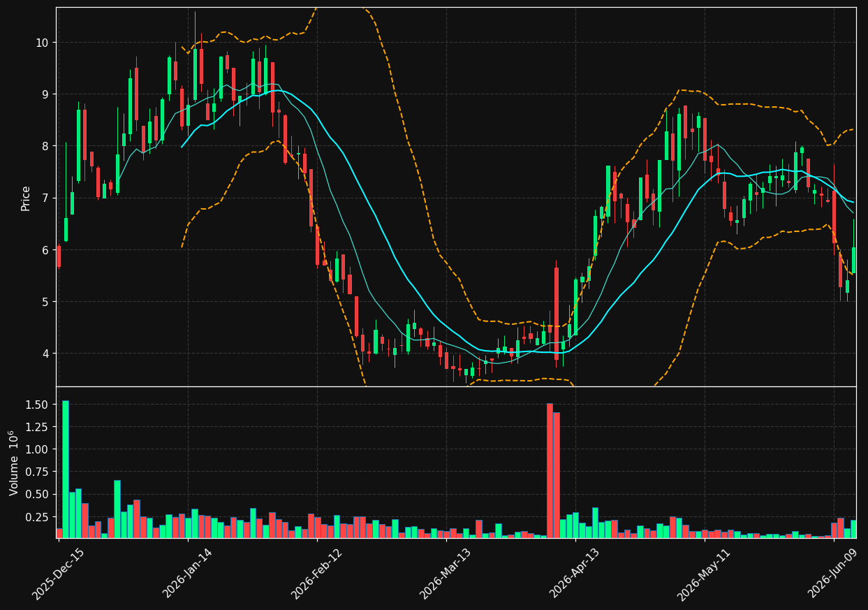Click the volume tick label 1.25
Screen dimensions: 868x610
pos(37,427)
